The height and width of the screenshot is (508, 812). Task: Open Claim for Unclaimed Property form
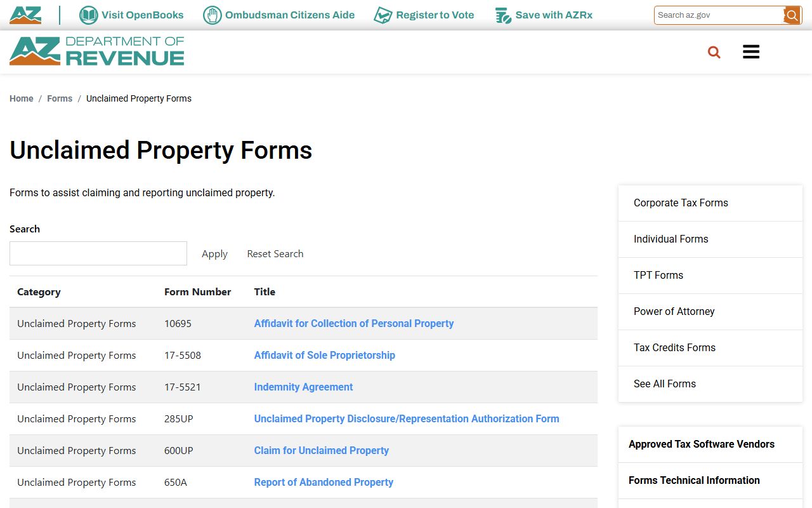[x=322, y=450]
